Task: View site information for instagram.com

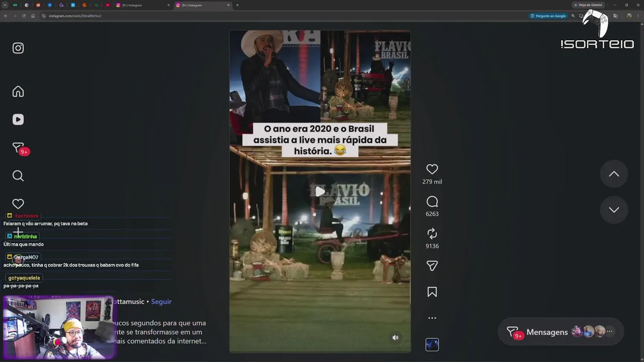Action: [44, 16]
